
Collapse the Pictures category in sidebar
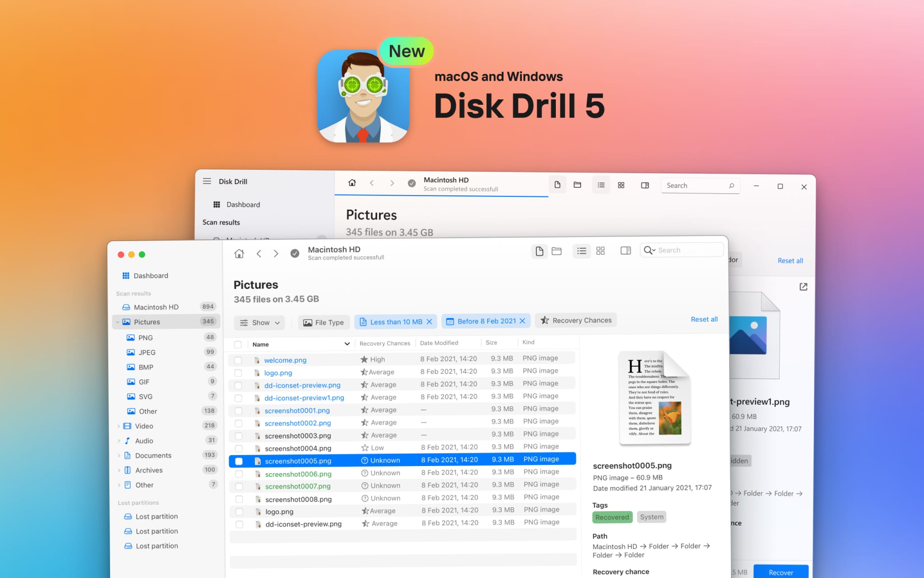[x=118, y=322]
